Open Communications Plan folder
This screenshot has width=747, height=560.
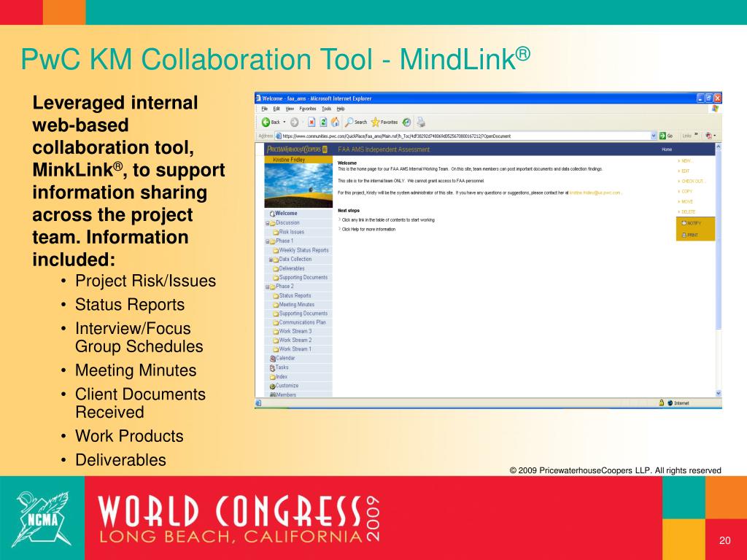[x=300, y=322]
